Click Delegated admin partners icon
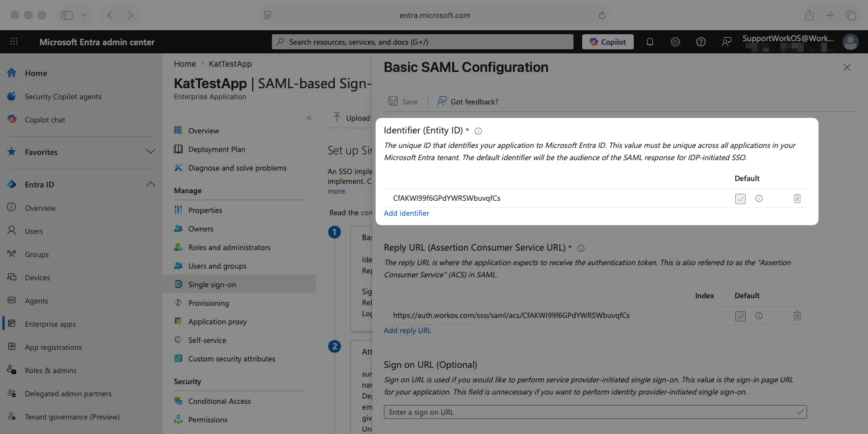868x434 pixels. click(12, 393)
